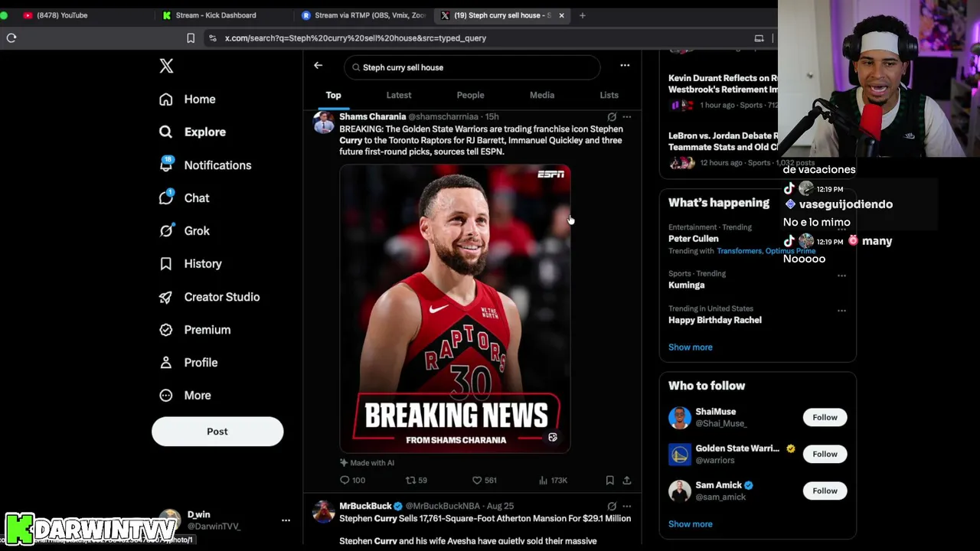Image resolution: width=980 pixels, height=551 pixels.
Task: Open a new browser tab
Action: tap(583, 15)
